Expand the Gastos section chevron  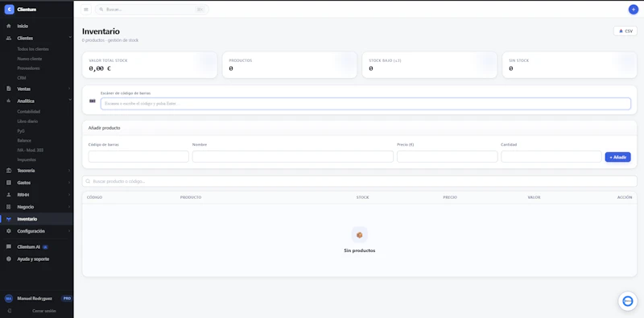click(x=69, y=183)
